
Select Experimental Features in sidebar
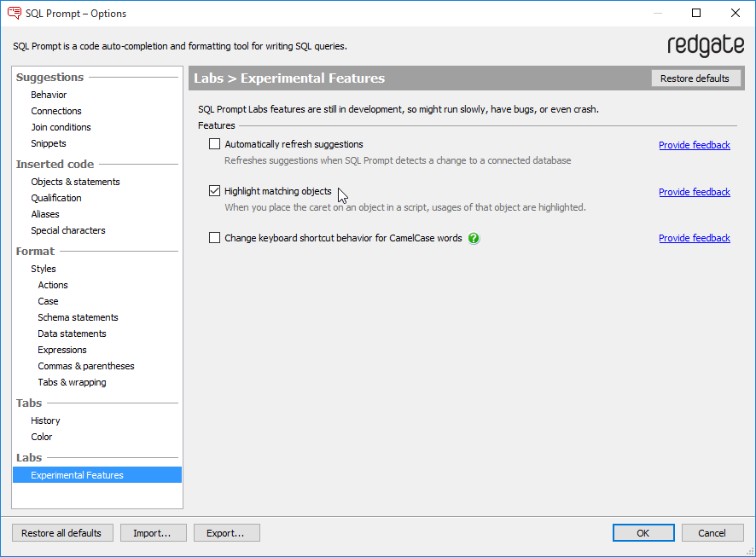(x=77, y=475)
